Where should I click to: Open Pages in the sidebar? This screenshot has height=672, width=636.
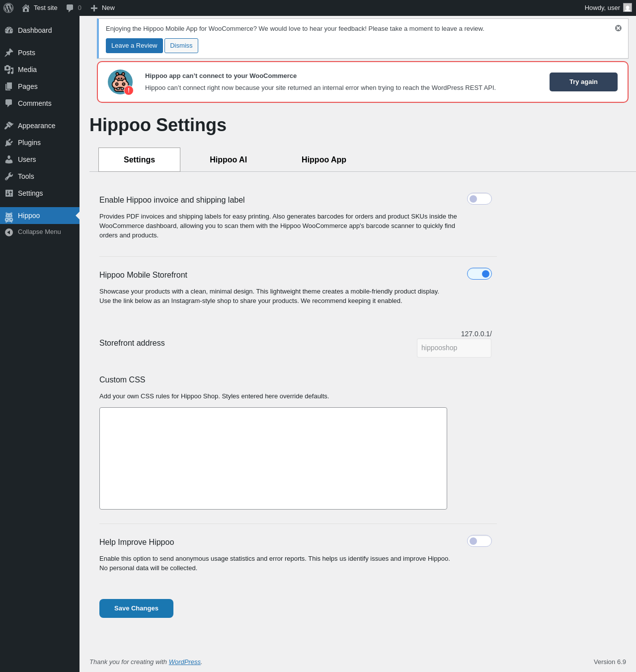40,86
